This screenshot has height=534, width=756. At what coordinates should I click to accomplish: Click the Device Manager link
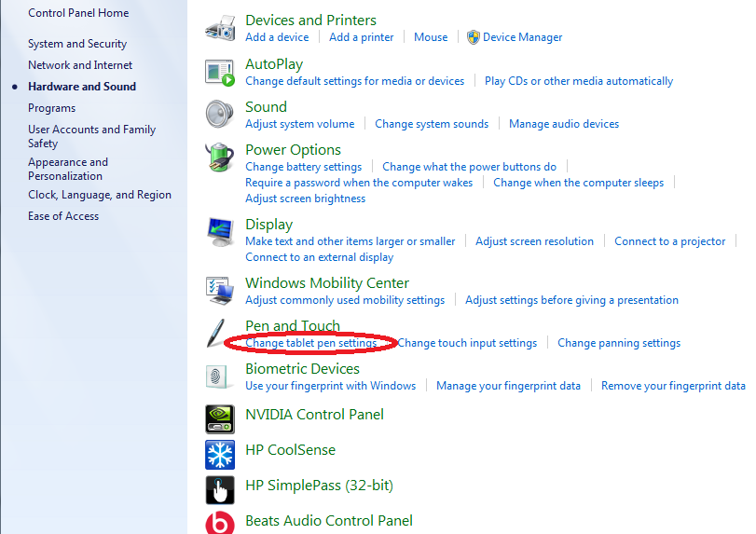pos(523,37)
